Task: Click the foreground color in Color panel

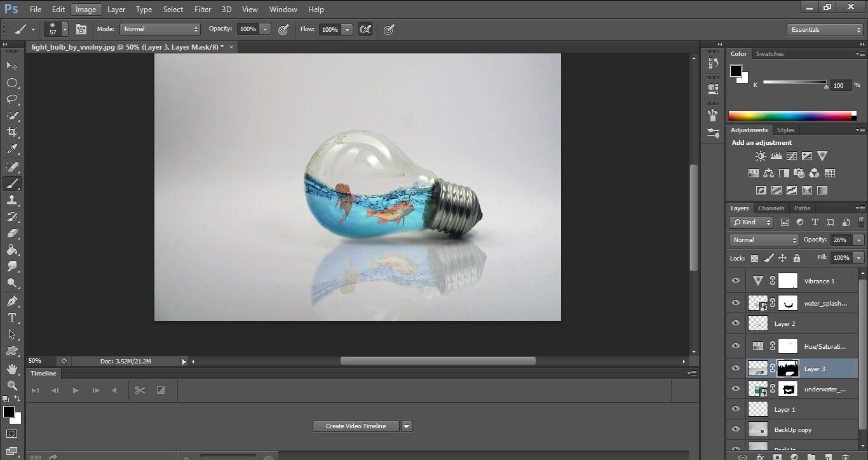Action: click(x=736, y=71)
